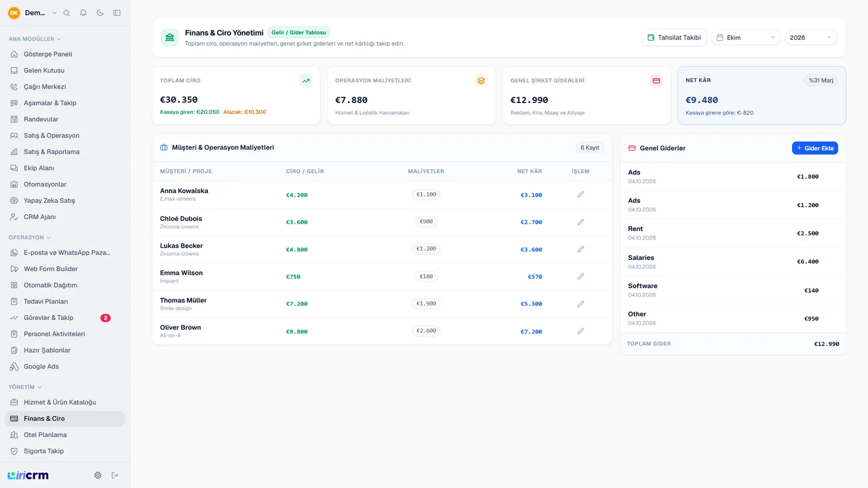
Task: Click Oliver Brown's €9.800 revenue value
Action: tap(297, 332)
